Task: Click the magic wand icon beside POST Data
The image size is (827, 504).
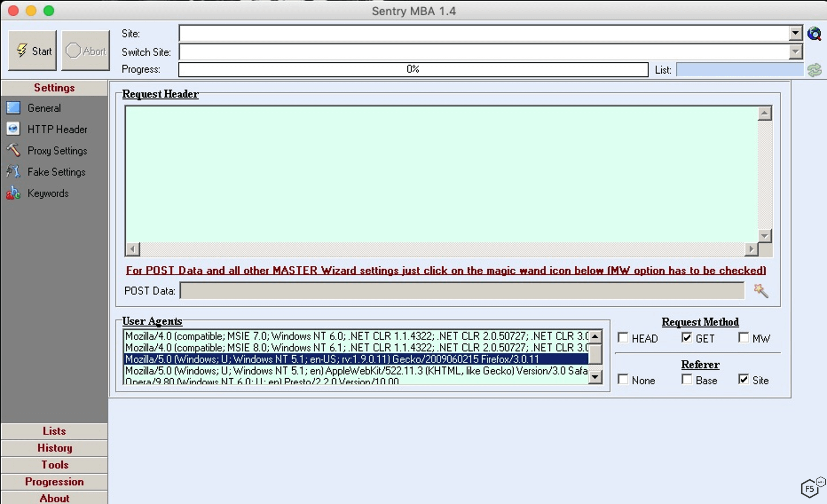Action: pyautogui.click(x=761, y=291)
